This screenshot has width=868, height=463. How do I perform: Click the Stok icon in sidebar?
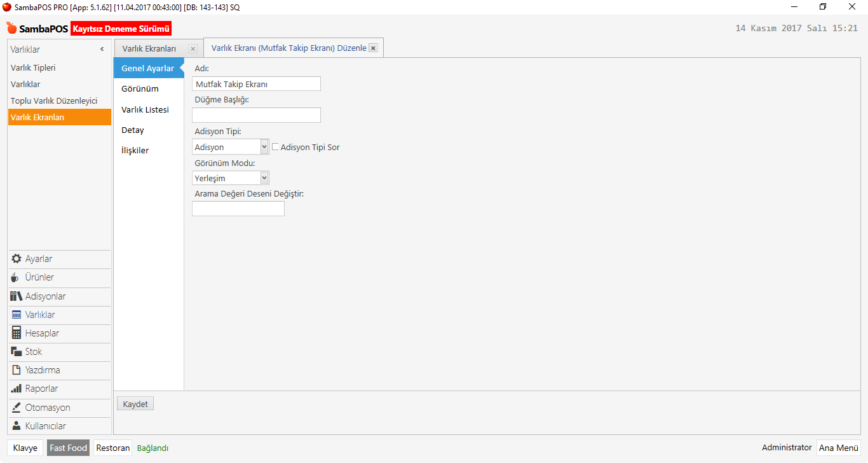(17, 352)
